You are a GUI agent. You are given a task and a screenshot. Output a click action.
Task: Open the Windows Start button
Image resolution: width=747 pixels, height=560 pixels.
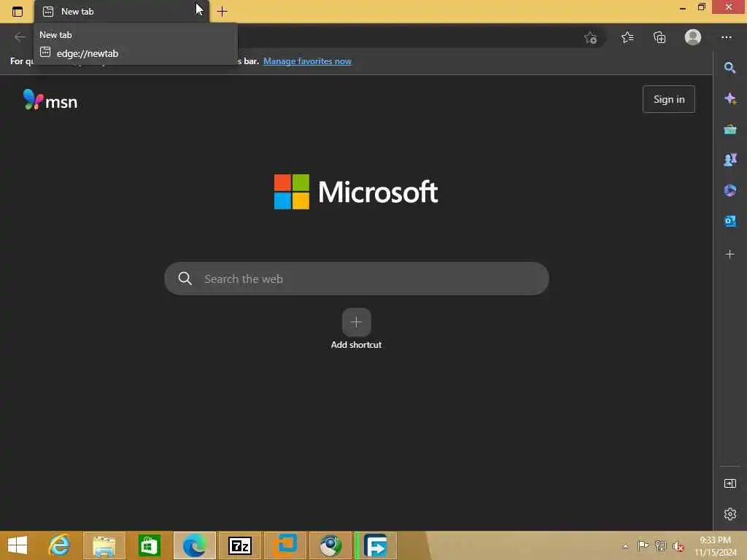[x=18, y=545]
